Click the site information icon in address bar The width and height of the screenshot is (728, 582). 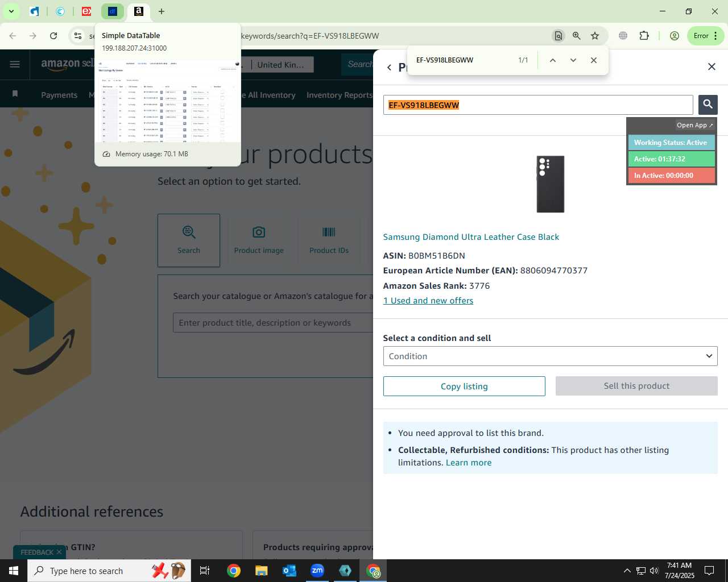(x=78, y=36)
